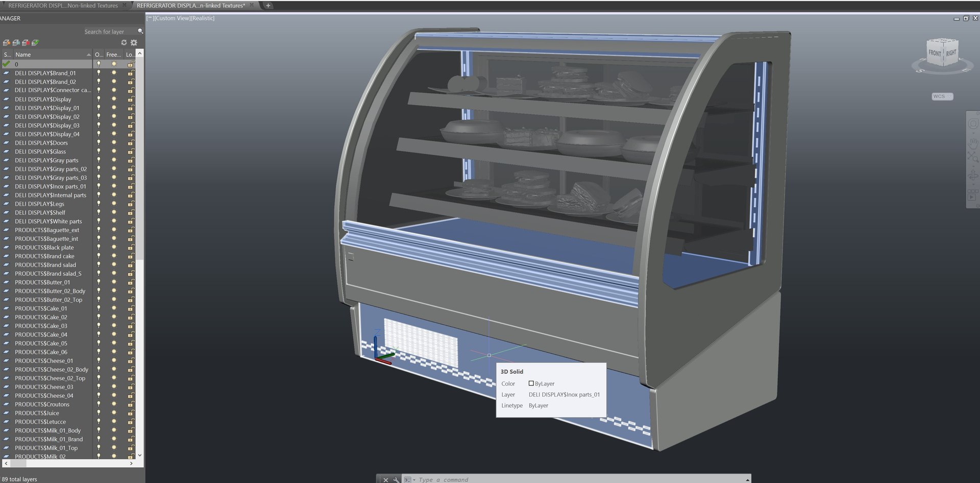The image size is (980, 483).
Task: Click the layer list horizontal scrollbar
Action: 68,464
